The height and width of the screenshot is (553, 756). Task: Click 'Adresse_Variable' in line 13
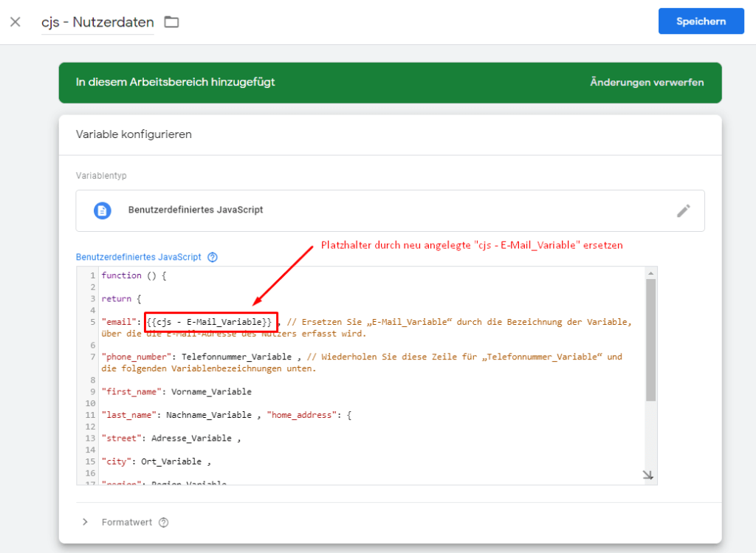coord(191,439)
